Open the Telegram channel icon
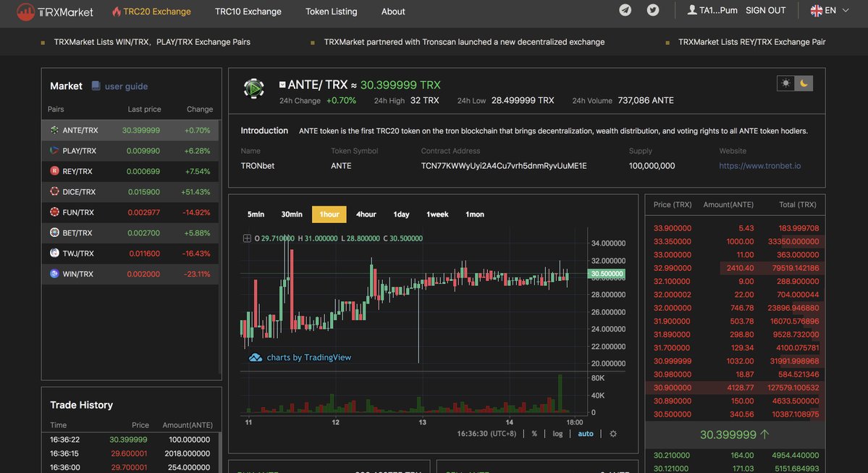Screen dimensions: 868x473 click(x=625, y=10)
